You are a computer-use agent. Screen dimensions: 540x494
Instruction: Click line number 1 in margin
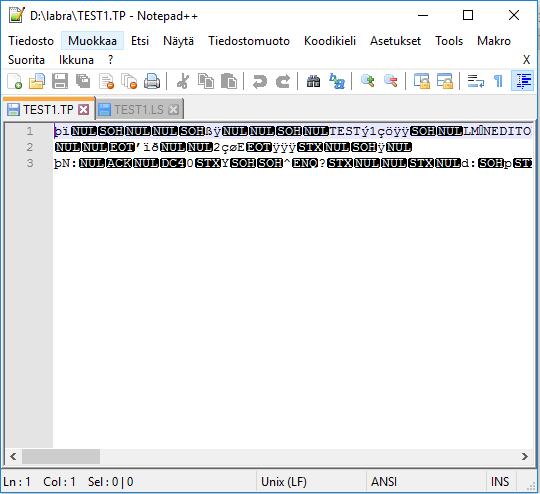(30, 131)
